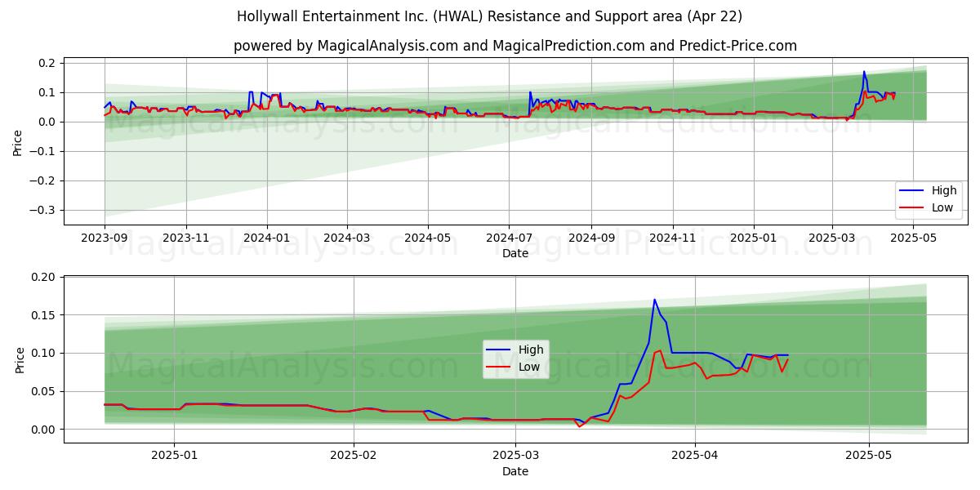
Task: Click the '0.20' y-axis tick in bottom chart
Action: 42,277
